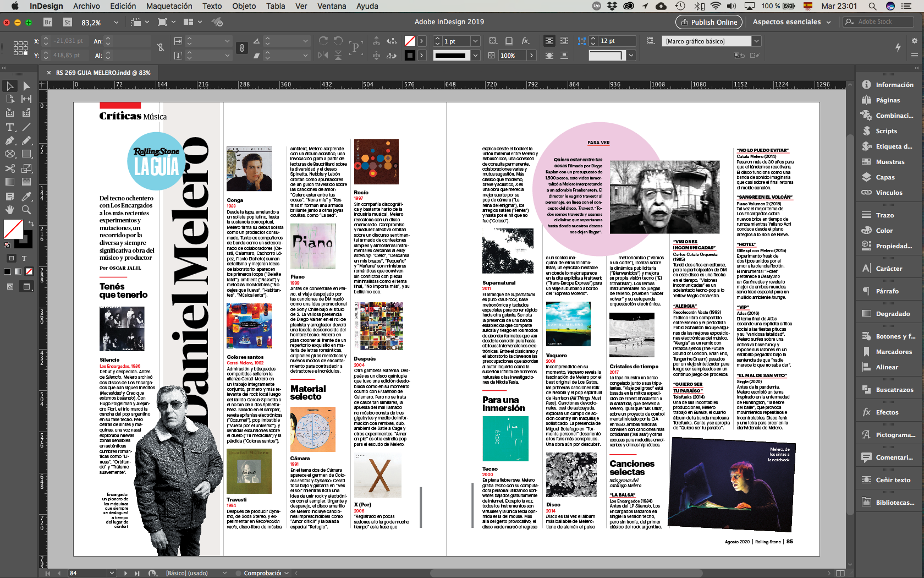Select the Gradient Swatch tool
Image resolution: width=924 pixels, height=578 pixels.
click(x=10, y=182)
